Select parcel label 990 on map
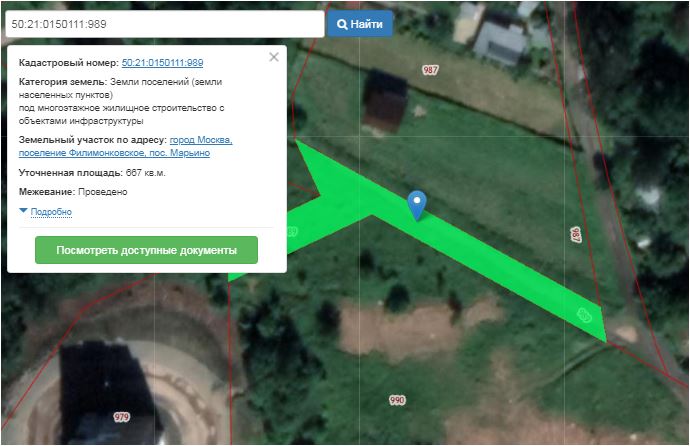690x446 pixels. tap(397, 400)
